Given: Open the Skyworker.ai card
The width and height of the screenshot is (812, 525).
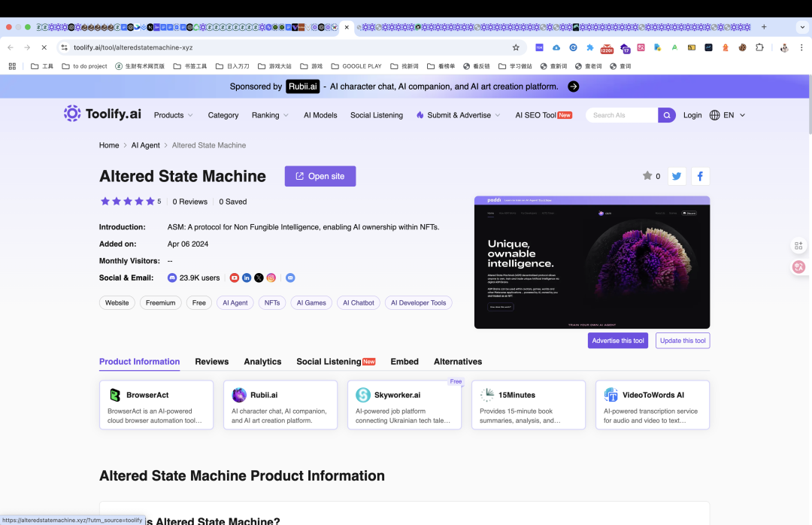Looking at the screenshot, I should [404, 405].
